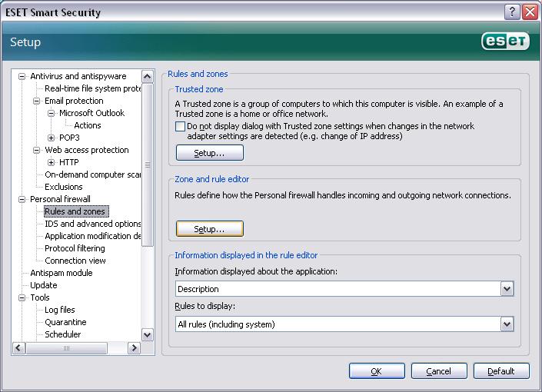
Task: Select Real-time file system protection item
Action: coord(92,88)
